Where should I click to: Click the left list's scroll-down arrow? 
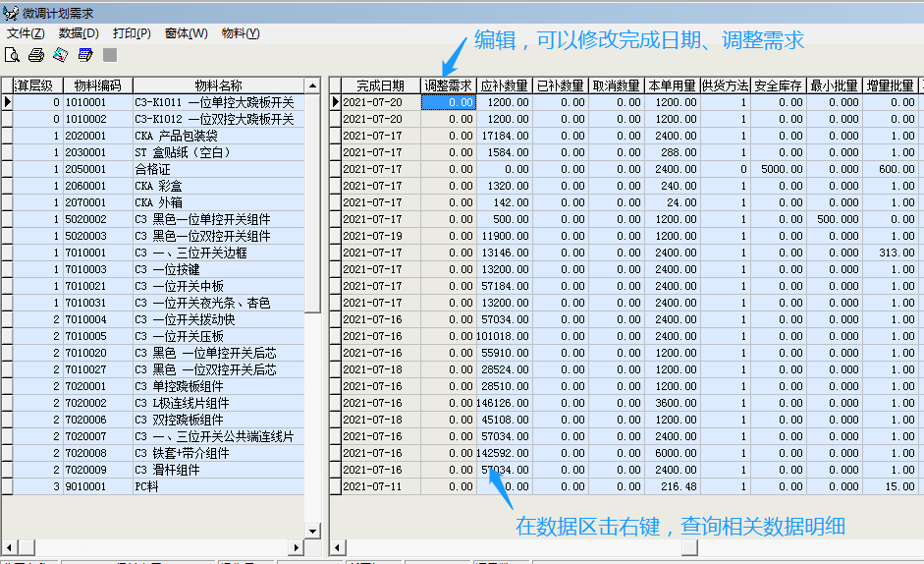click(x=313, y=531)
